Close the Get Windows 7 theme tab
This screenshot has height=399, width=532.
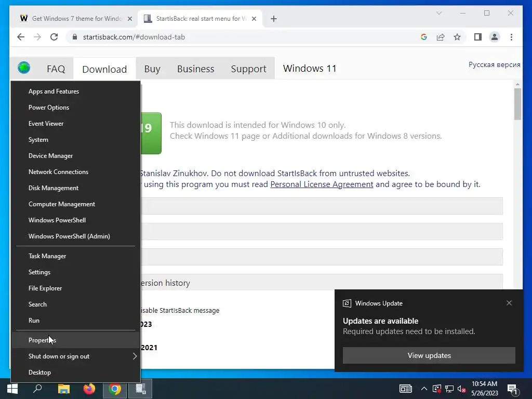click(x=129, y=19)
